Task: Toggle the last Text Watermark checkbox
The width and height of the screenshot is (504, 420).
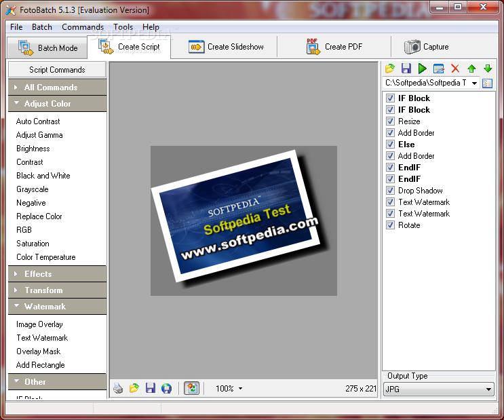Action: click(390, 214)
